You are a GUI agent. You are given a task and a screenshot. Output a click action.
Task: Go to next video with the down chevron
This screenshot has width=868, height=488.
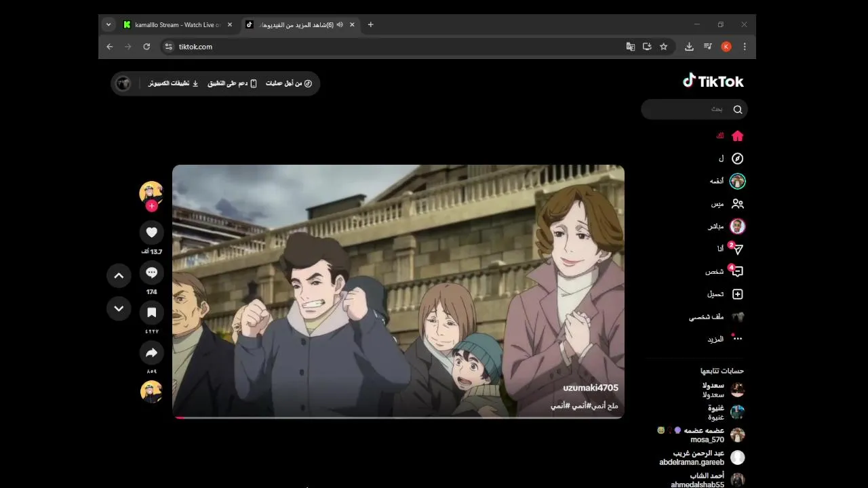(119, 308)
